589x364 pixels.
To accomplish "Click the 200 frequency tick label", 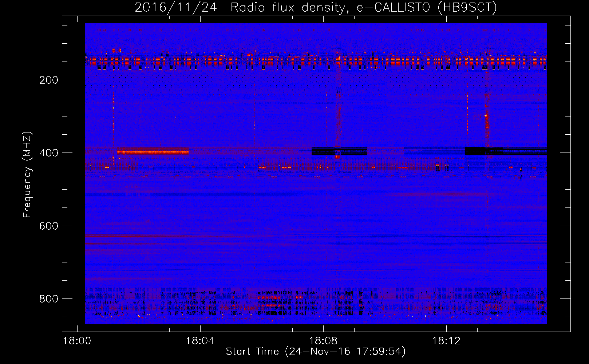I will coord(49,80).
